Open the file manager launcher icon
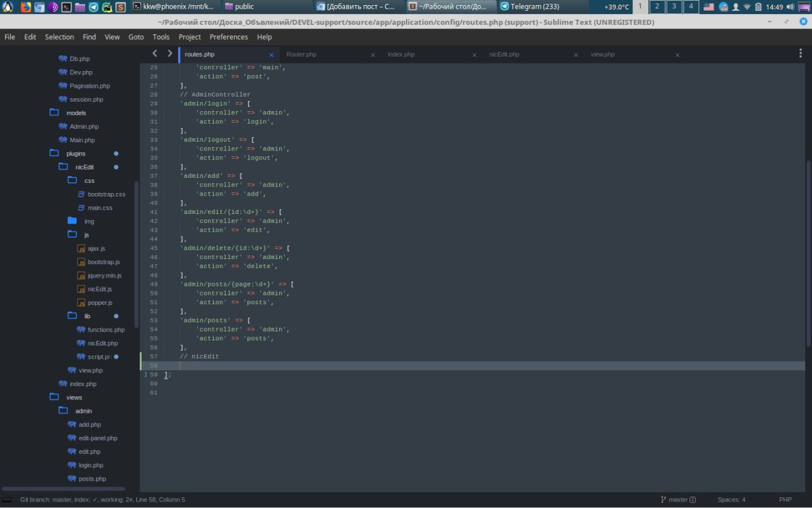812x508 pixels. pyautogui.click(x=80, y=7)
